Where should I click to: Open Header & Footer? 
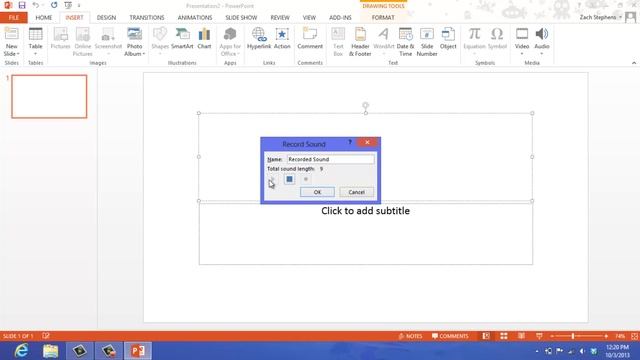pos(360,42)
